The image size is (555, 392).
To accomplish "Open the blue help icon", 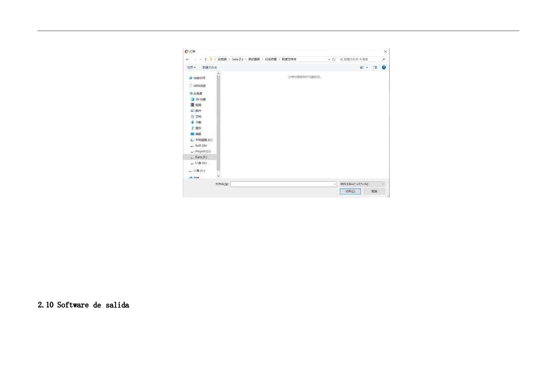I will pyautogui.click(x=384, y=67).
